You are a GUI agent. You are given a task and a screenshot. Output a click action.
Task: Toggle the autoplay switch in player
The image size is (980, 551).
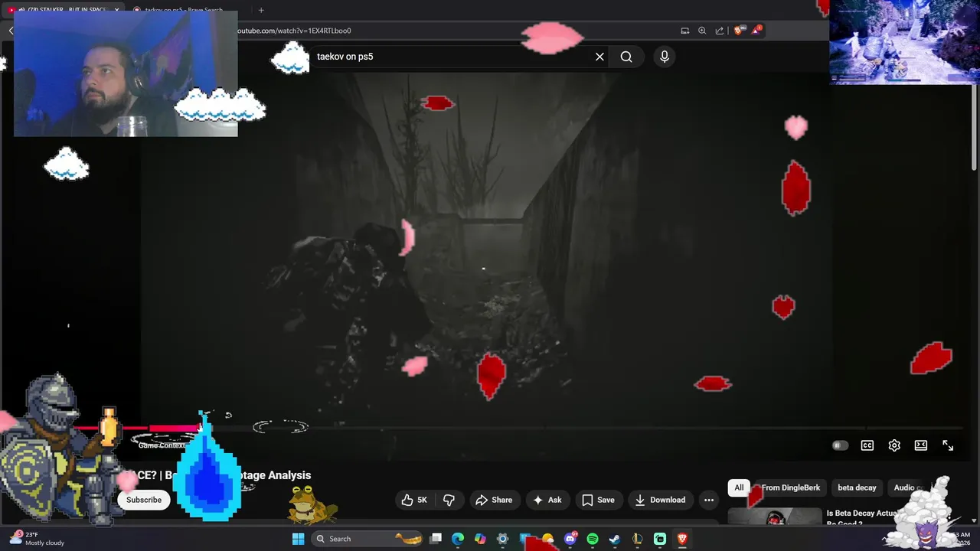(x=840, y=445)
